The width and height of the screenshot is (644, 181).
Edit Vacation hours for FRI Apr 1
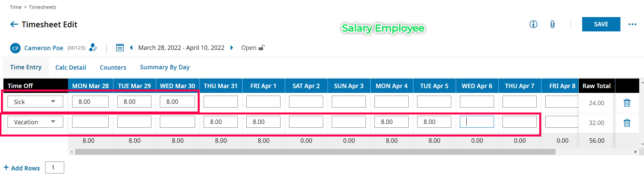[263, 122]
